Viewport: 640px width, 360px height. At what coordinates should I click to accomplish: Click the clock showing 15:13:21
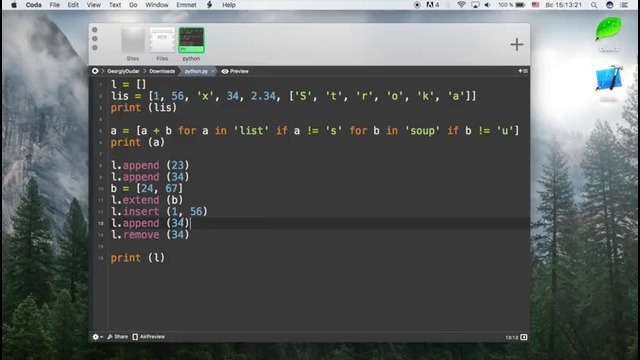563,5
